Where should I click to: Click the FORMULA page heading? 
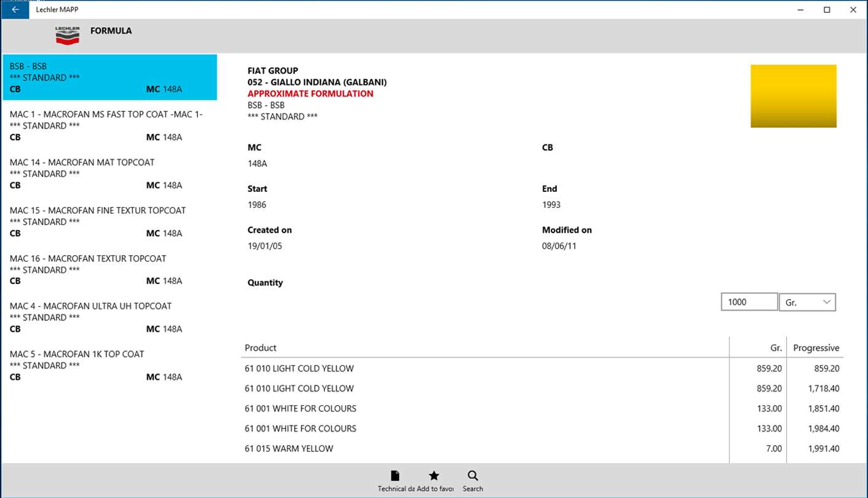pos(111,31)
